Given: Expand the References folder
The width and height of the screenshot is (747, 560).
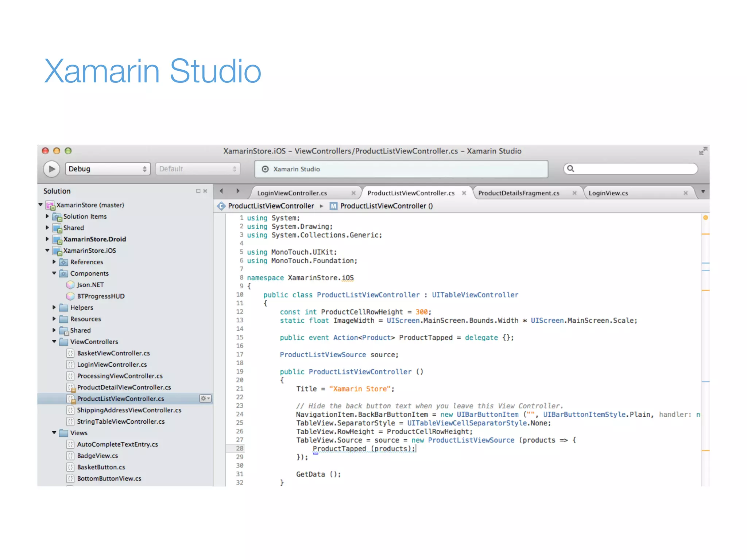Looking at the screenshot, I should (x=54, y=262).
